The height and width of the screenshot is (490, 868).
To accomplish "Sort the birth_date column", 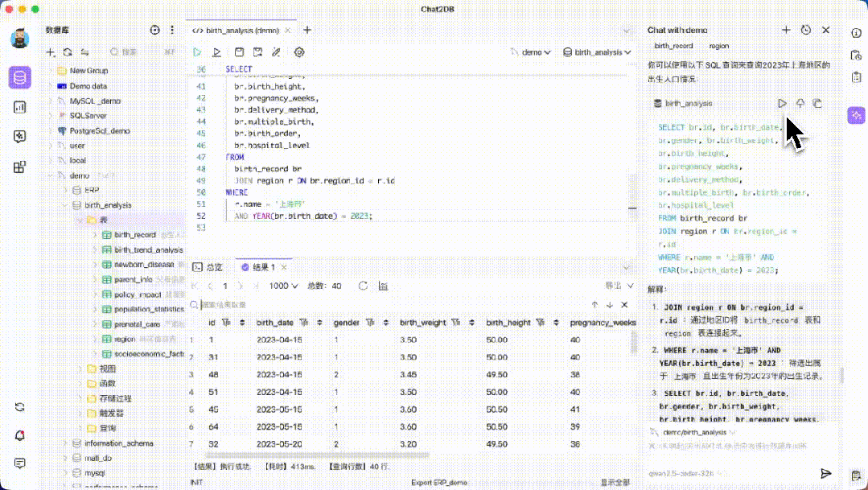I will pyautogui.click(x=319, y=322).
